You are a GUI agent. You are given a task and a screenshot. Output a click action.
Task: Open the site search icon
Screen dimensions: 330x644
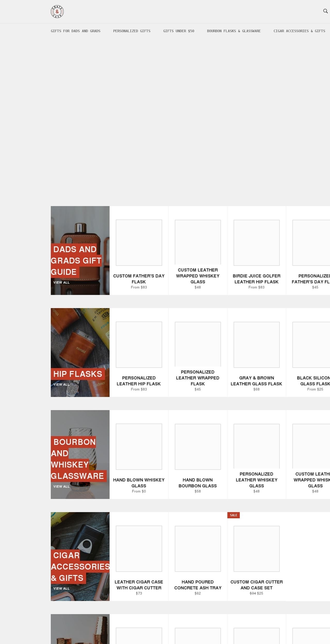(325, 11)
